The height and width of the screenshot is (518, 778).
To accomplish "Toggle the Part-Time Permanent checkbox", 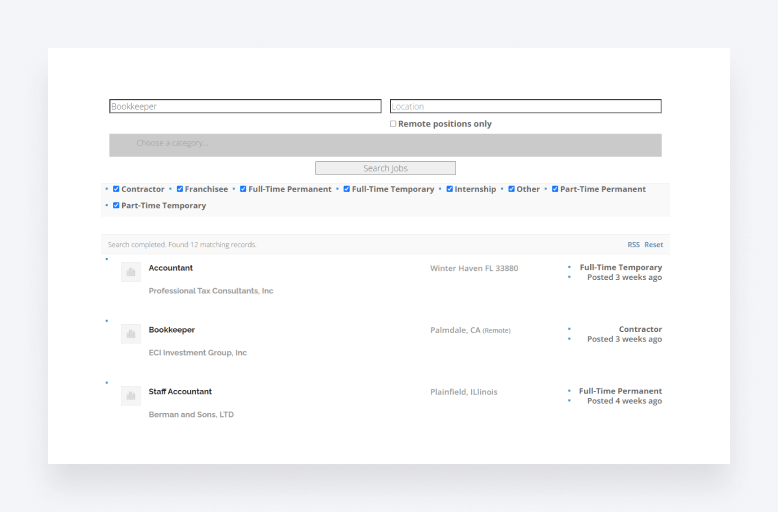I will click(x=555, y=189).
